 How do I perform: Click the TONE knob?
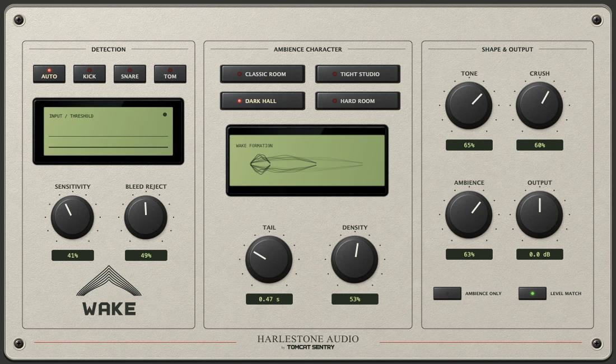469,105
